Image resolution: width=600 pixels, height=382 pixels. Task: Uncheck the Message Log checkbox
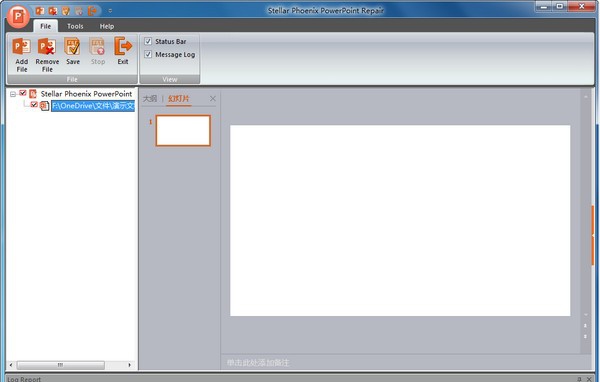tap(148, 54)
